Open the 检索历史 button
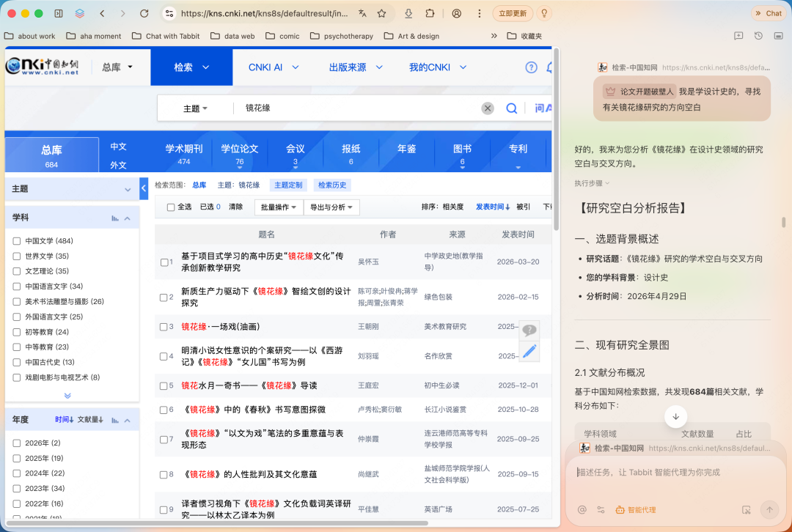The image size is (792, 532). click(x=332, y=185)
